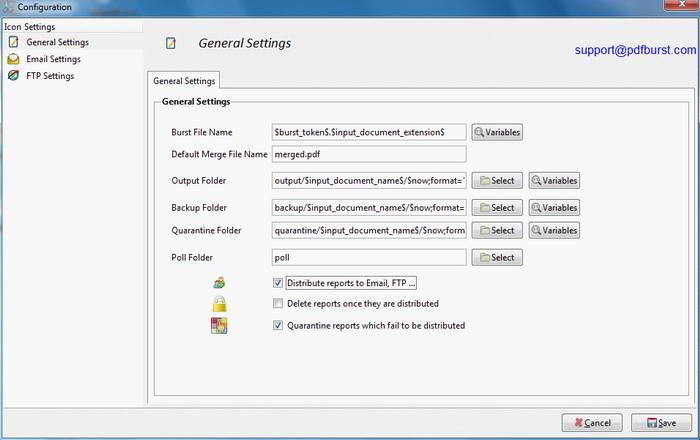Click Select button for Quarantine Folder

[x=497, y=230]
